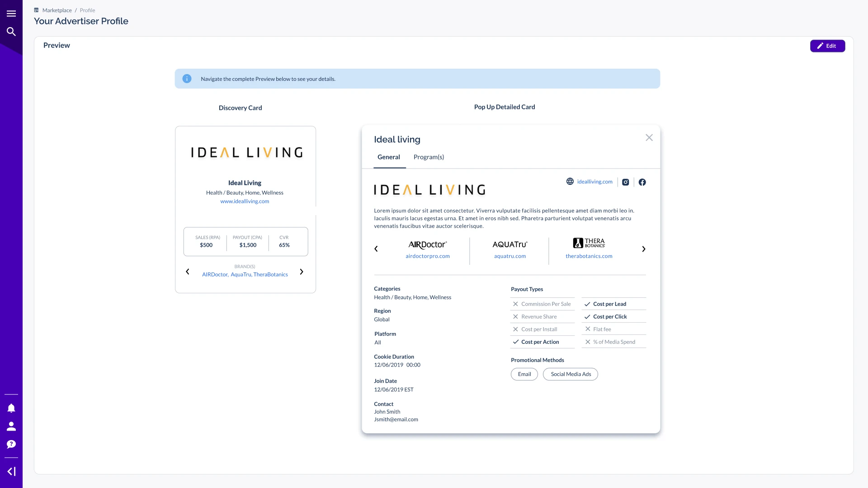Click TheraBotanics brand link on discovery card
This screenshot has height=488, width=868.
click(271, 275)
